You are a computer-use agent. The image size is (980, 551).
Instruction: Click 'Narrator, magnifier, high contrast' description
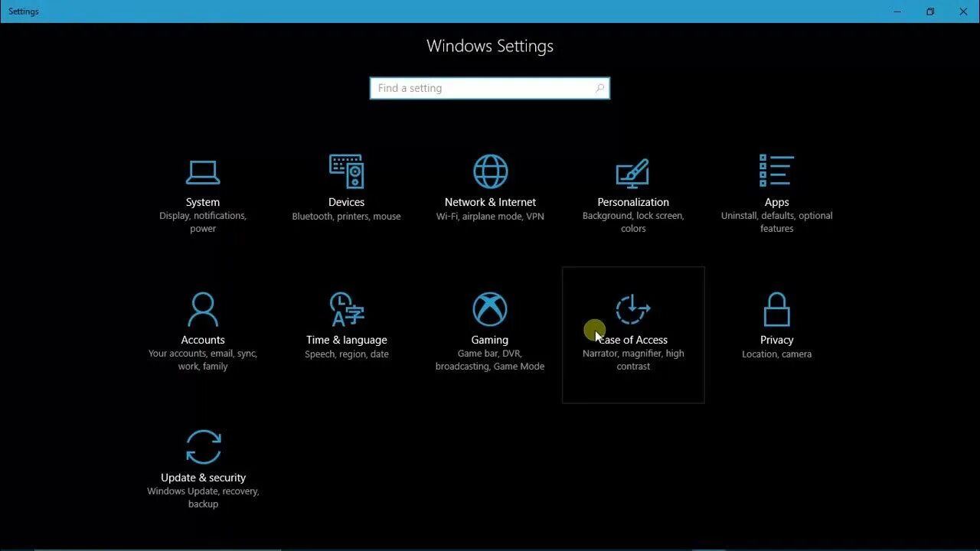click(633, 360)
